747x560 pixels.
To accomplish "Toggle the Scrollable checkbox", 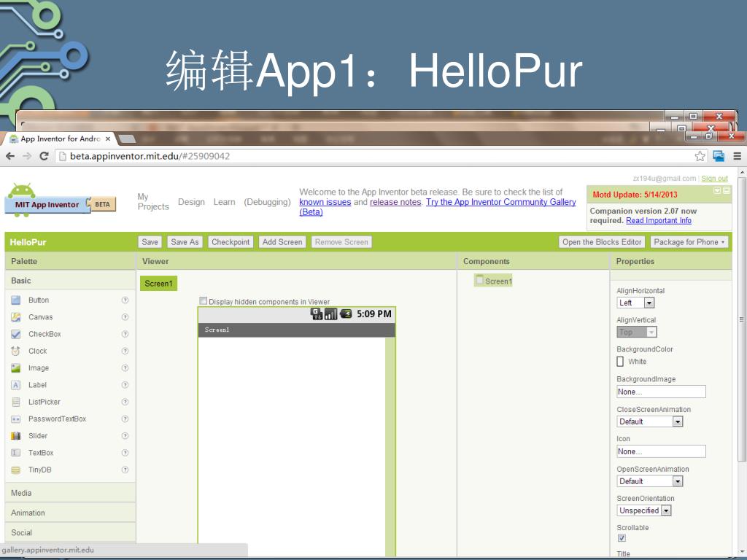I will pyautogui.click(x=622, y=538).
